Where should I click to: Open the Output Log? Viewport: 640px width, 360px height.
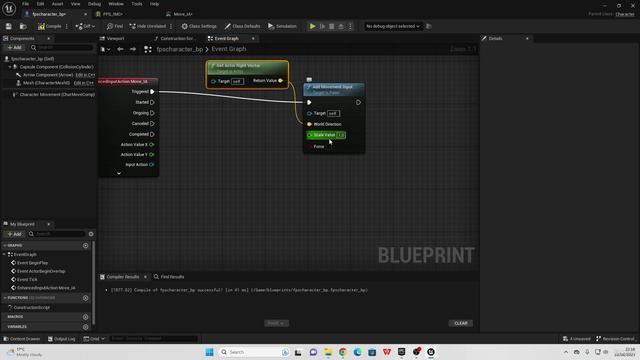coord(61,339)
